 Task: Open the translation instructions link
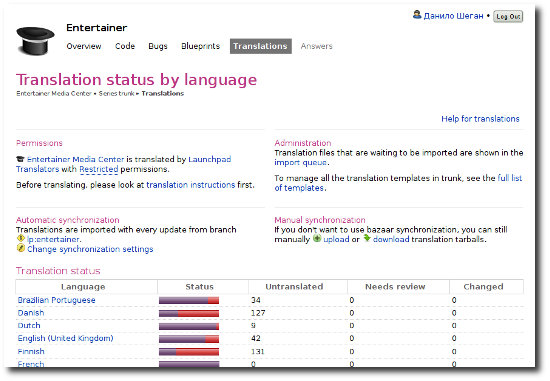pos(190,185)
